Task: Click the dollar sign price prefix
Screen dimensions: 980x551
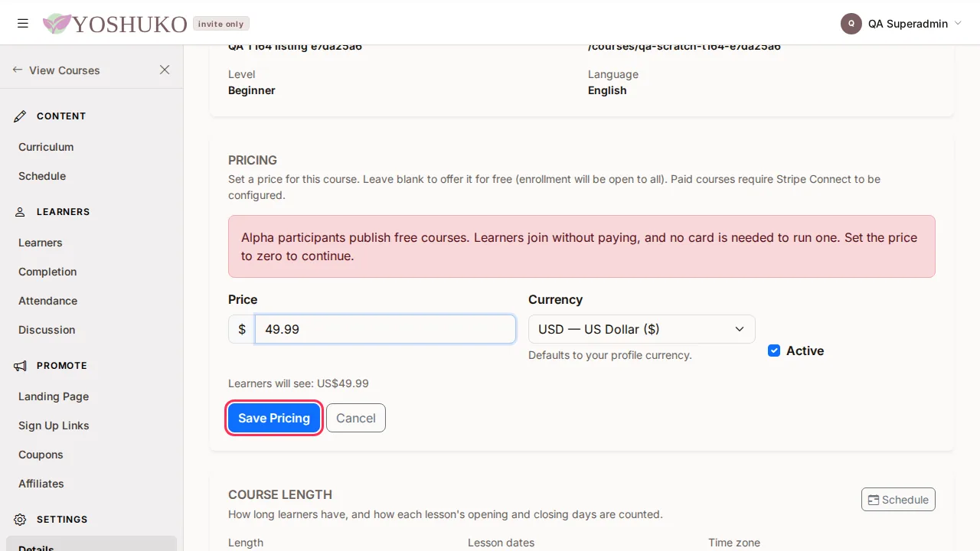Action: 242,329
